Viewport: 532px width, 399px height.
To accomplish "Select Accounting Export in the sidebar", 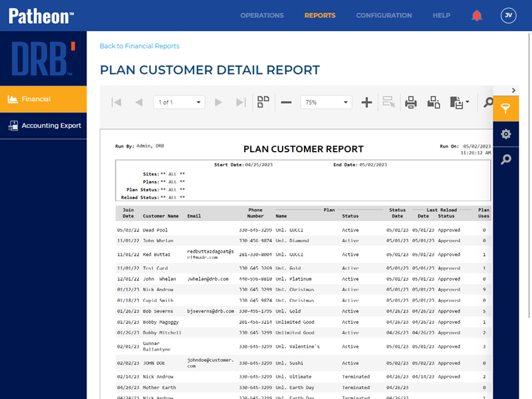I will (x=44, y=126).
